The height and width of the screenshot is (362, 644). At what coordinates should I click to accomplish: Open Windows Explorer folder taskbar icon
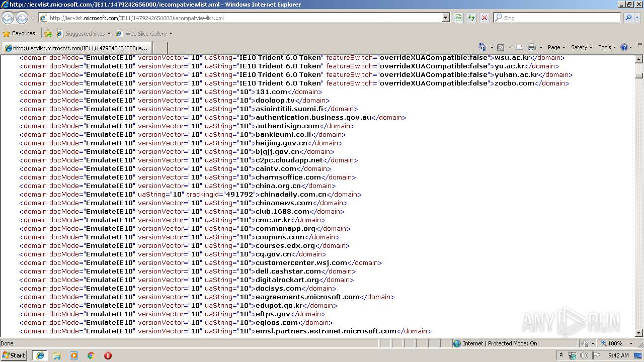[57, 355]
